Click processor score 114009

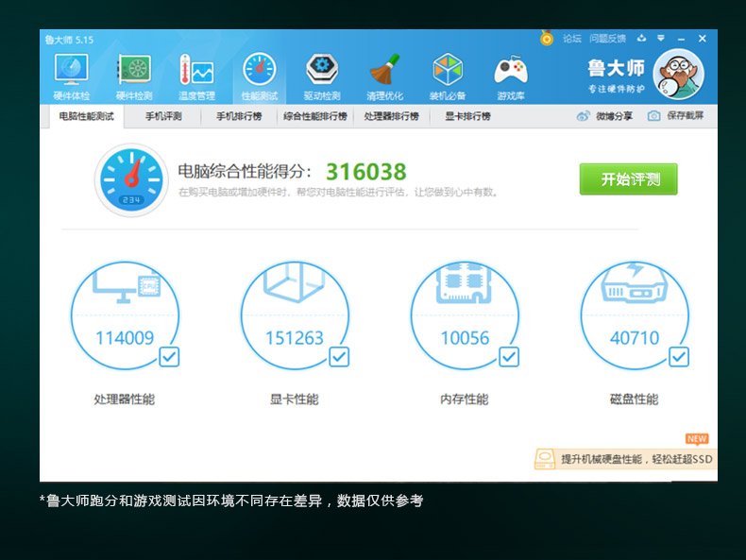pos(126,338)
